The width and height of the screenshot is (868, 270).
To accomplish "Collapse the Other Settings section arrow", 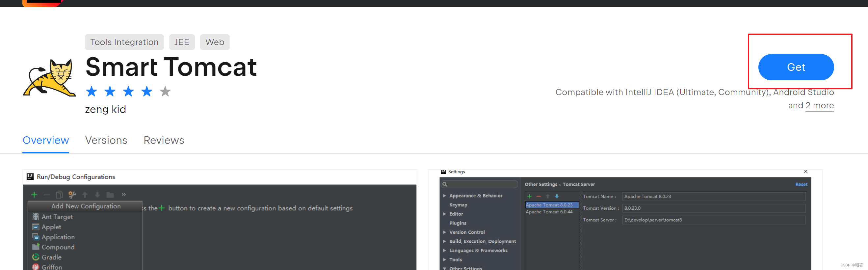I will click(444, 268).
